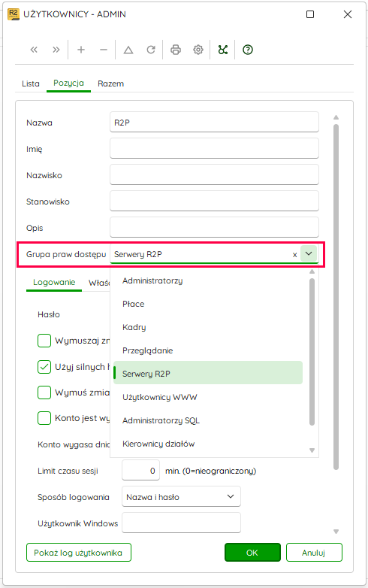Select Użytkownicy WWW option
This screenshot has height=588, width=368.
coord(208,397)
